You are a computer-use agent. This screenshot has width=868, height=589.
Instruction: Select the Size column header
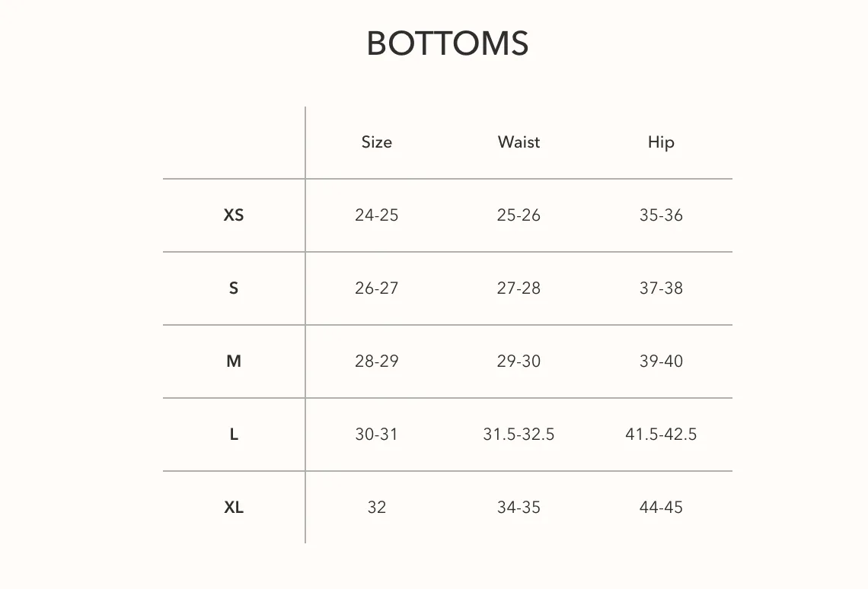pos(376,142)
